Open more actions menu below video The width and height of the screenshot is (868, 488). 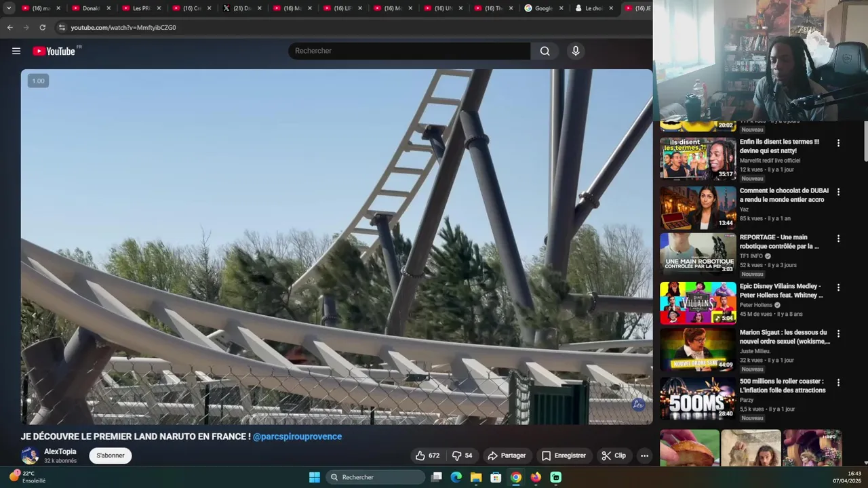tap(644, 455)
